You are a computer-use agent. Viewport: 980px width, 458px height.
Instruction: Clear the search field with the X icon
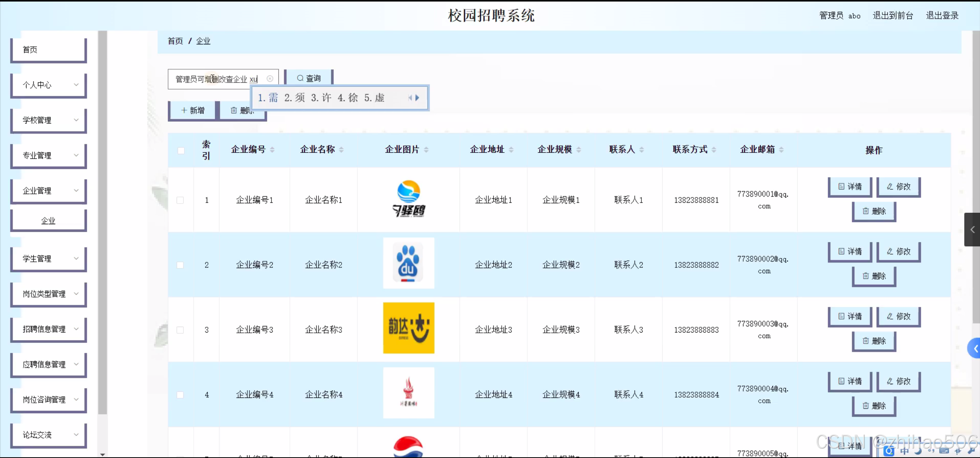270,79
